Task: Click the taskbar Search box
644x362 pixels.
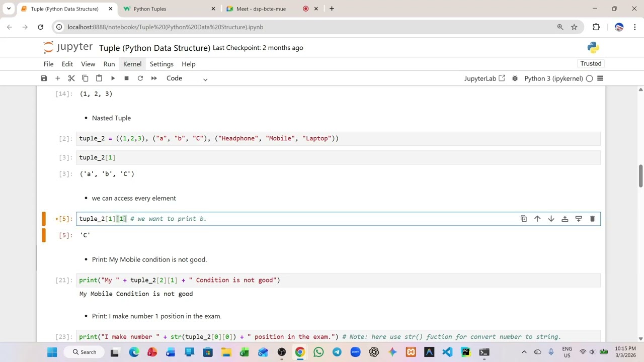Action: (x=85, y=352)
